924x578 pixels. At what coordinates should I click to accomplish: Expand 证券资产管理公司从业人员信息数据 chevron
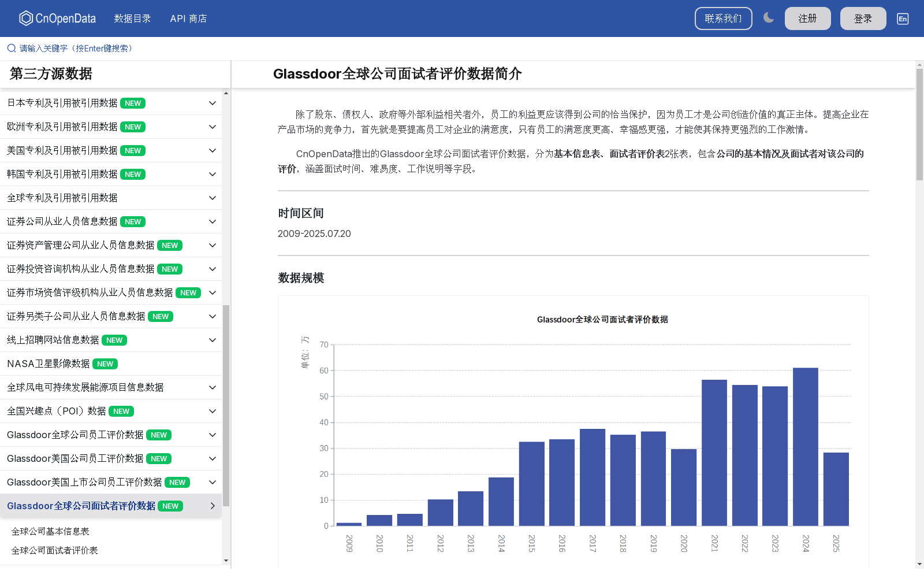click(213, 245)
